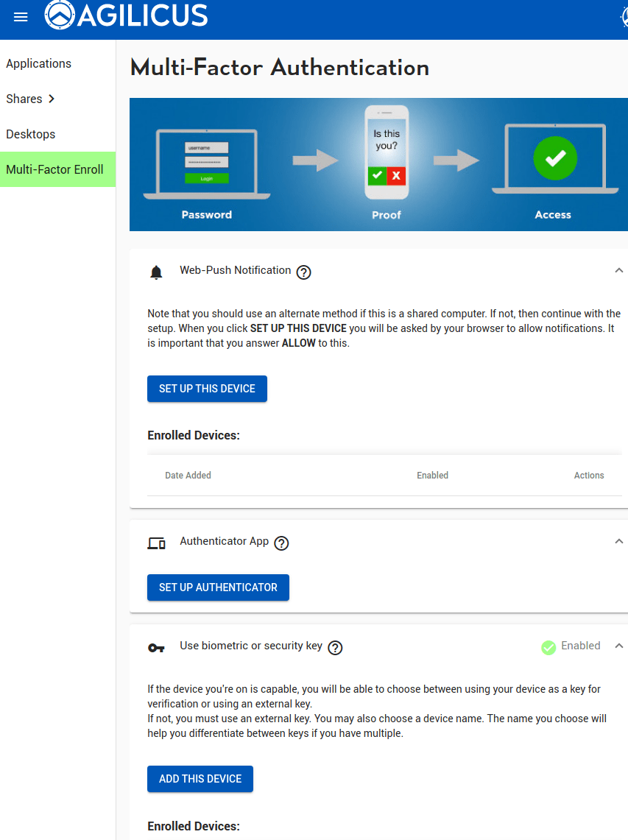Click the Authenticator App help icon
Image resolution: width=628 pixels, height=840 pixels.
coord(281,543)
